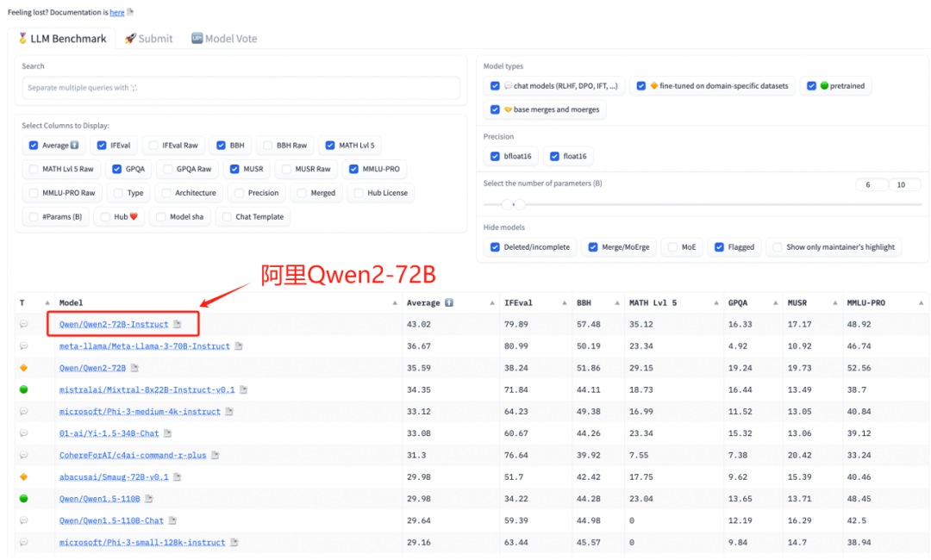
Task: Click the document icon beside c4ai-command-r-plus
Action: 215,455
